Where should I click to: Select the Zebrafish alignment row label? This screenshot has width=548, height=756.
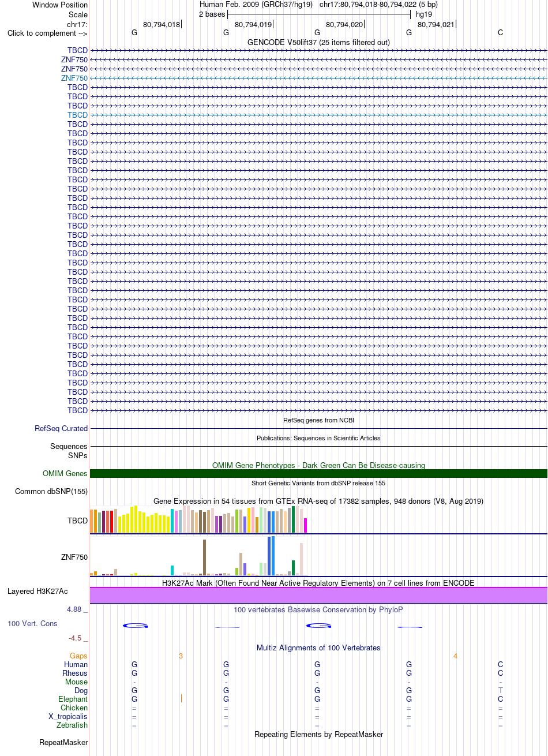click(x=72, y=725)
